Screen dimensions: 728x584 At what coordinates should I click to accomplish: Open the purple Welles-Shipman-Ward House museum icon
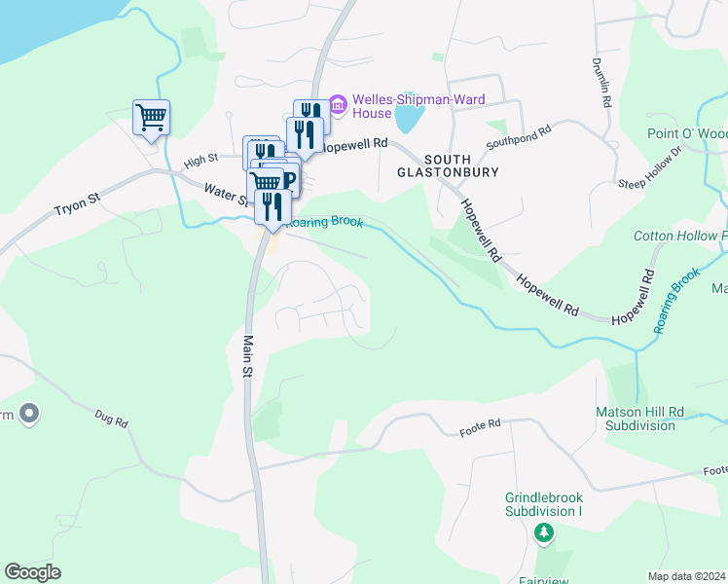338,105
